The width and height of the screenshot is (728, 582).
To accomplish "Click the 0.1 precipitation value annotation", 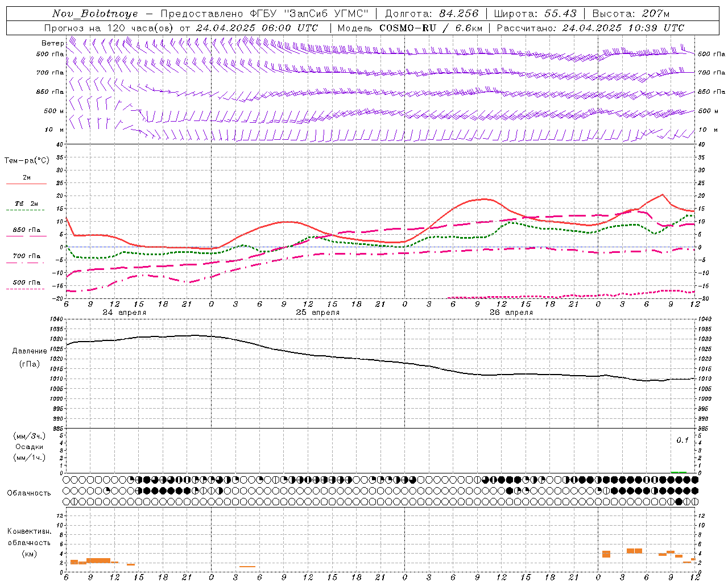I will (682, 440).
